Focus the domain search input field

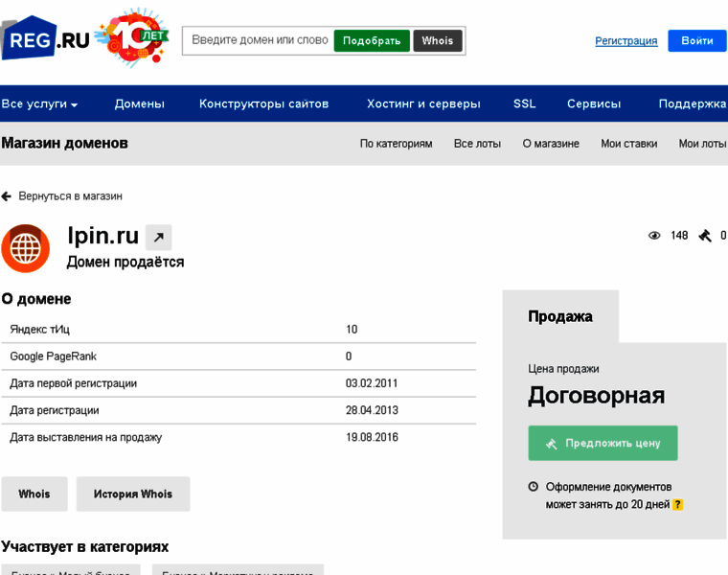(259, 41)
